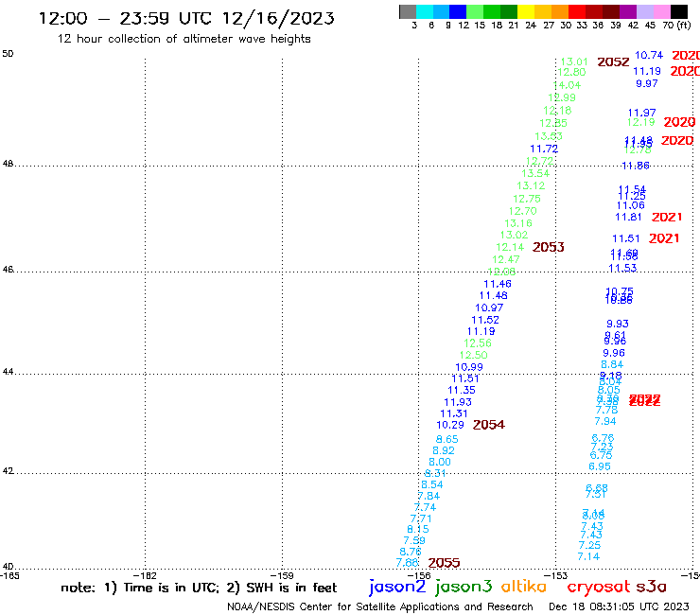Click the wave height value 13.54
Viewport: 700px width, 615px height.
tap(535, 173)
